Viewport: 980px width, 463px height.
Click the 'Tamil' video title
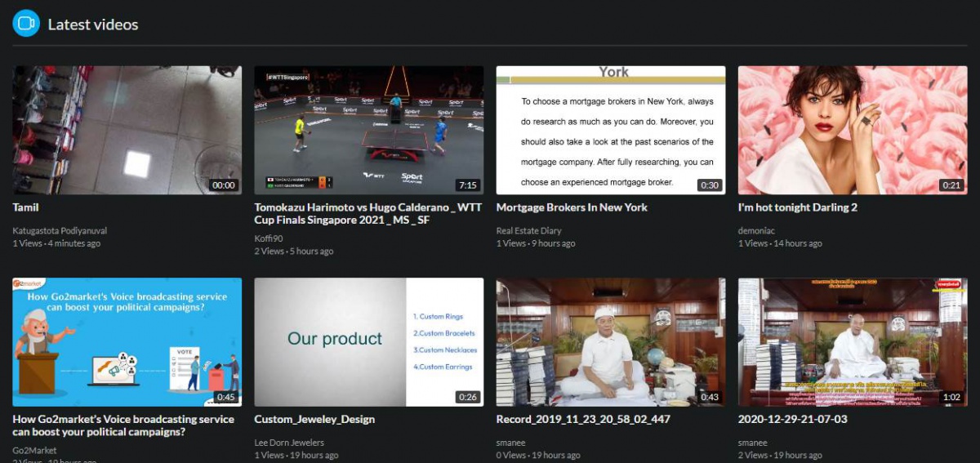point(26,207)
